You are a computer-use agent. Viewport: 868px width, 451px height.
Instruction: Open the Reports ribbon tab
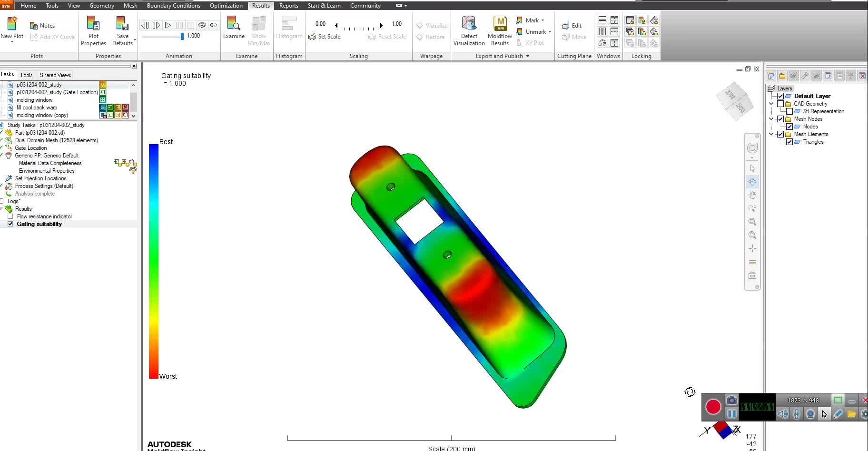coord(288,6)
